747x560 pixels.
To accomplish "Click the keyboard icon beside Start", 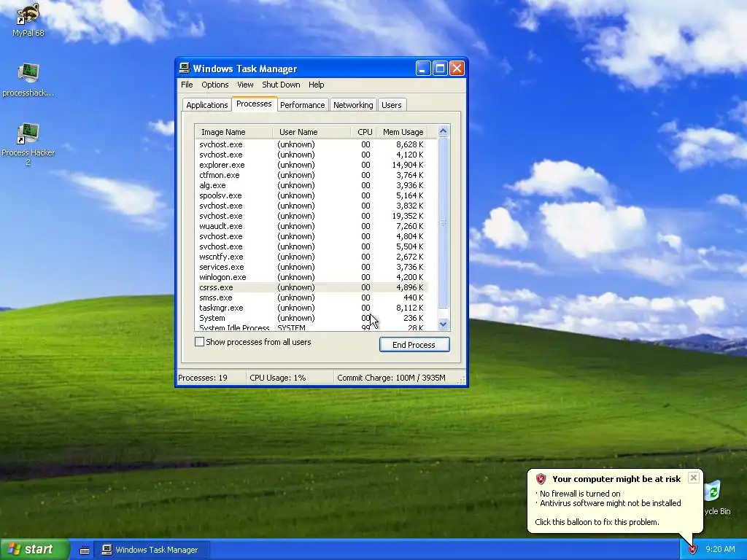I will coord(85,550).
